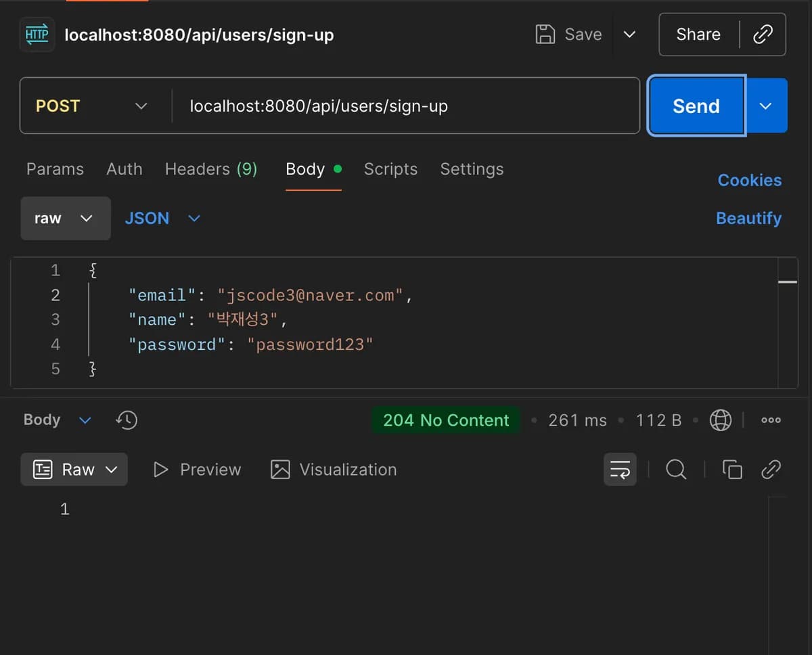Open the Raw response format dropdown
This screenshot has width=812, height=655.
tap(74, 470)
